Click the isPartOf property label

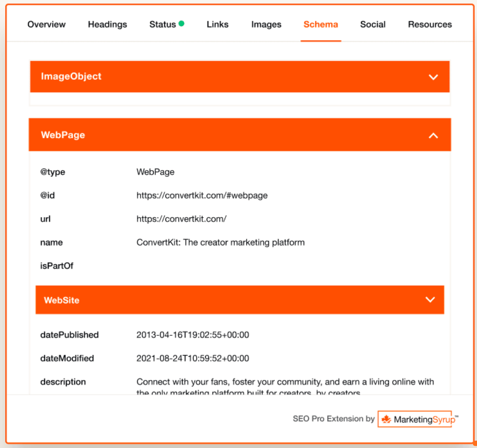pyautogui.click(x=57, y=266)
